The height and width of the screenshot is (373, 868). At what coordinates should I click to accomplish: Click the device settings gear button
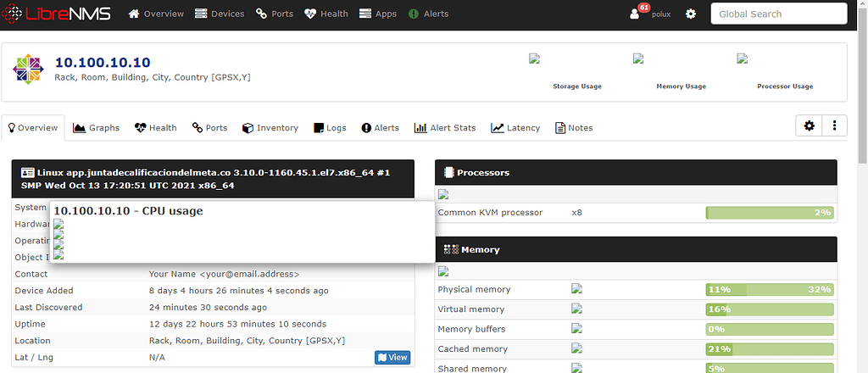[810, 126]
